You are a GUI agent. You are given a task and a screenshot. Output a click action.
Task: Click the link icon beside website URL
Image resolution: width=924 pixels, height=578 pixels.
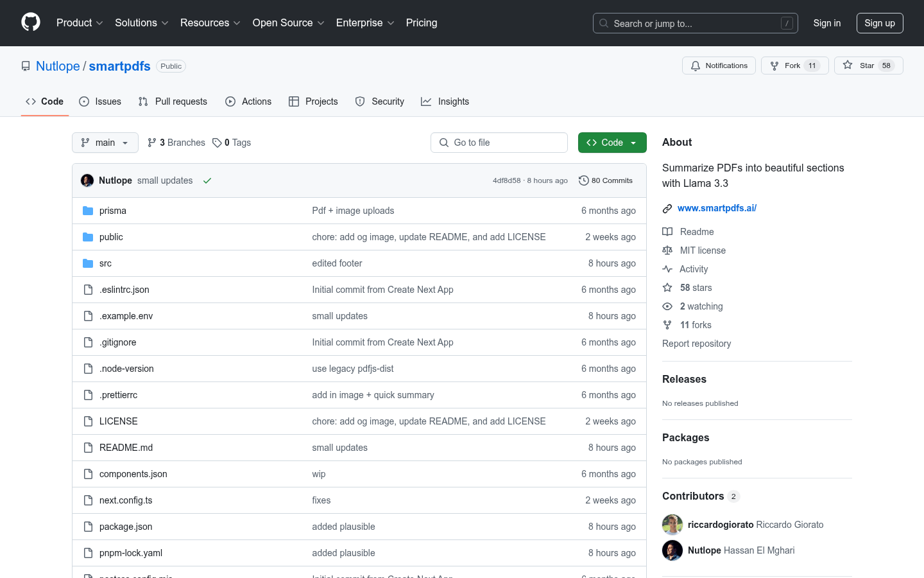(x=667, y=208)
